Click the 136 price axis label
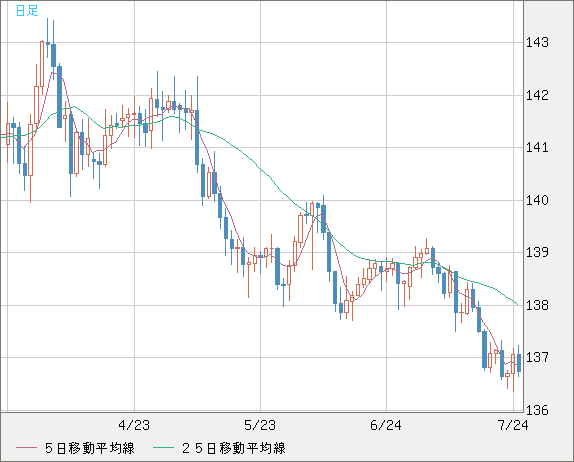Viewport: 574px width, 462px height. (537, 410)
